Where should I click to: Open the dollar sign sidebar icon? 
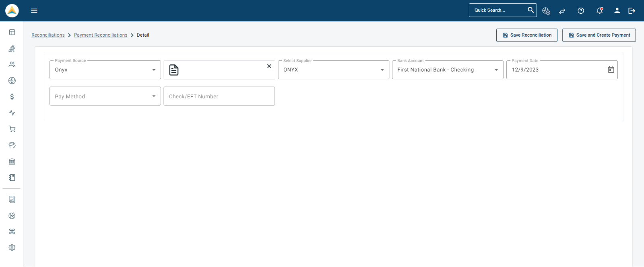pos(12,97)
